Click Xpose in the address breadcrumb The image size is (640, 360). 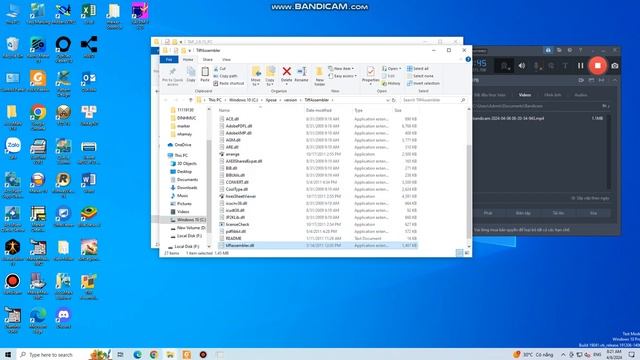tap(271, 100)
